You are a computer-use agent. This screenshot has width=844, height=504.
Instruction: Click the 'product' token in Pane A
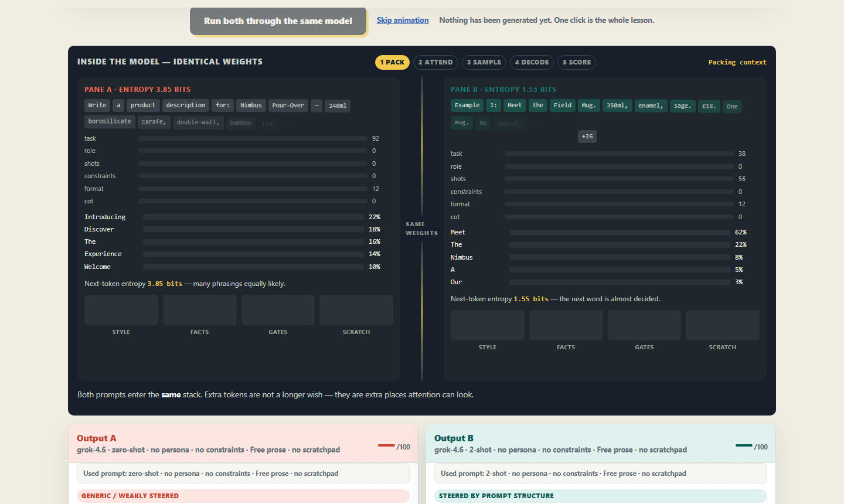pyautogui.click(x=143, y=105)
